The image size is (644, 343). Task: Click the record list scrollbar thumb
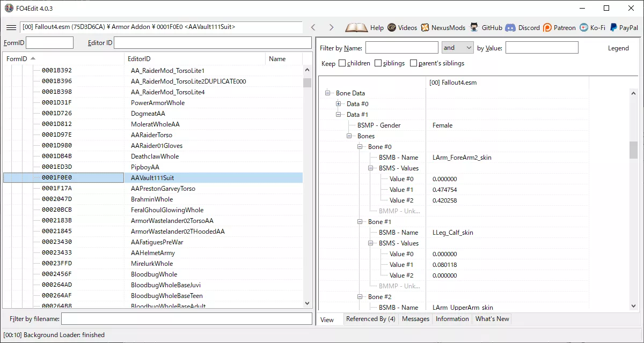308,83
